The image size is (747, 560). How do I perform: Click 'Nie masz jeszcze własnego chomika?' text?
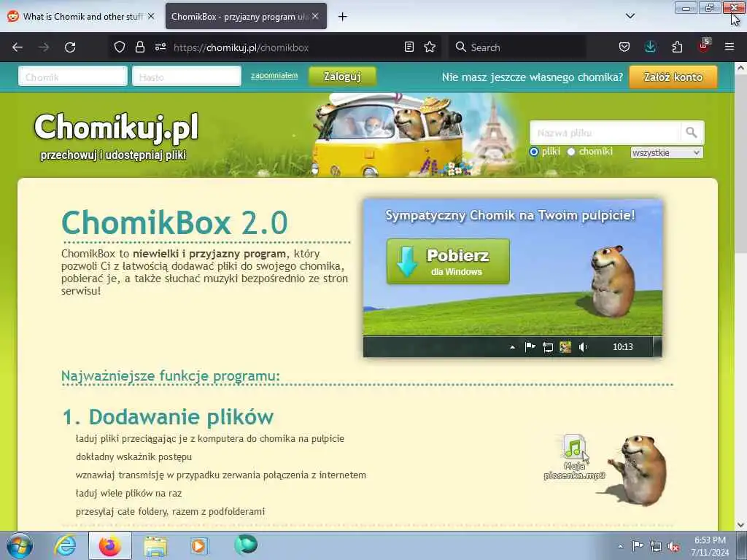532,77
